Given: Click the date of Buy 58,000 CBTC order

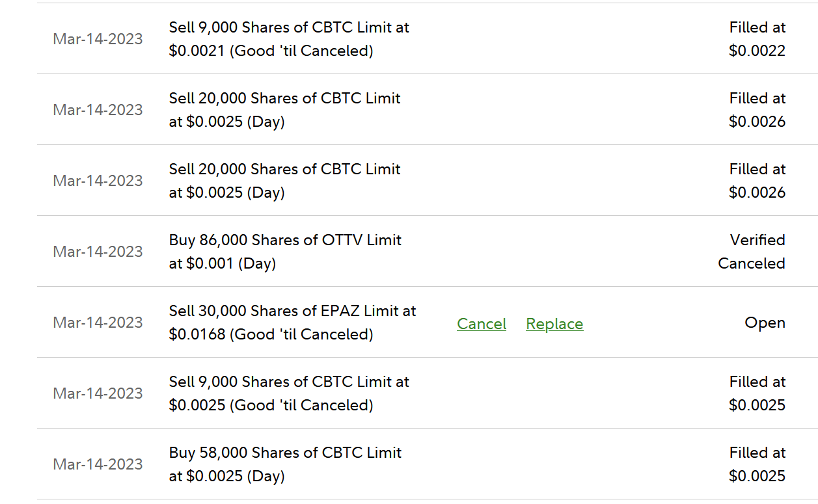Looking at the screenshot, I should [x=98, y=464].
